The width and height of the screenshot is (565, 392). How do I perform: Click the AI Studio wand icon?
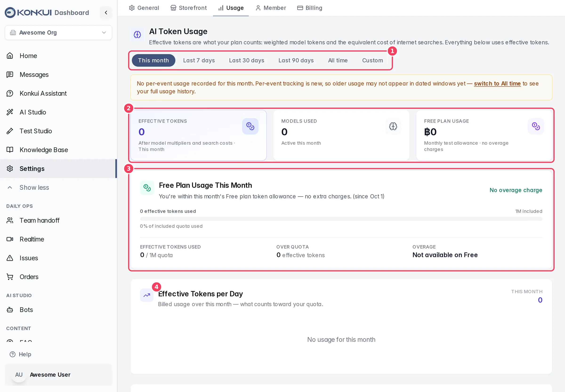coord(10,112)
